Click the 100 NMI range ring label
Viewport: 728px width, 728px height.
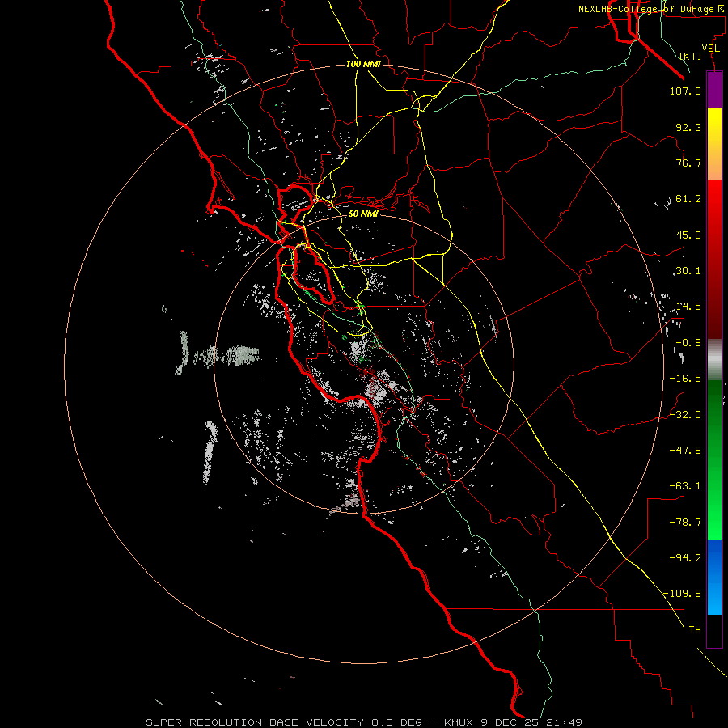pyautogui.click(x=363, y=64)
